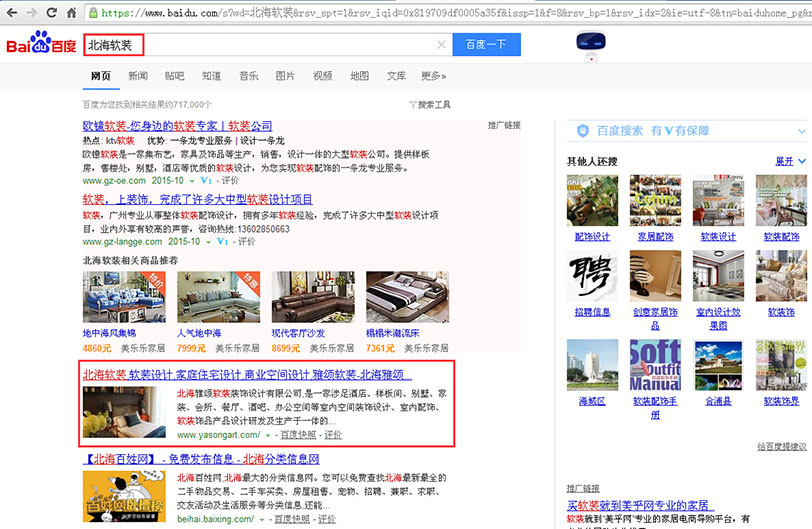Expand dropdown arrow beside www.yasongart.com

268,435
